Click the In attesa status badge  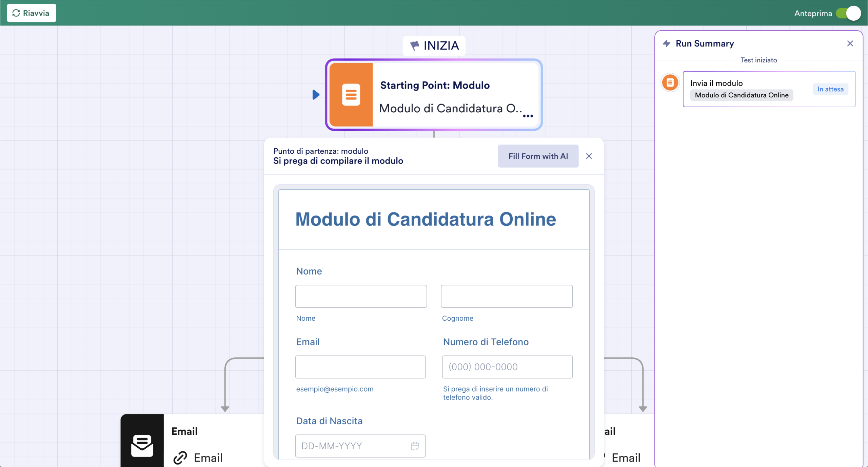pyautogui.click(x=830, y=89)
